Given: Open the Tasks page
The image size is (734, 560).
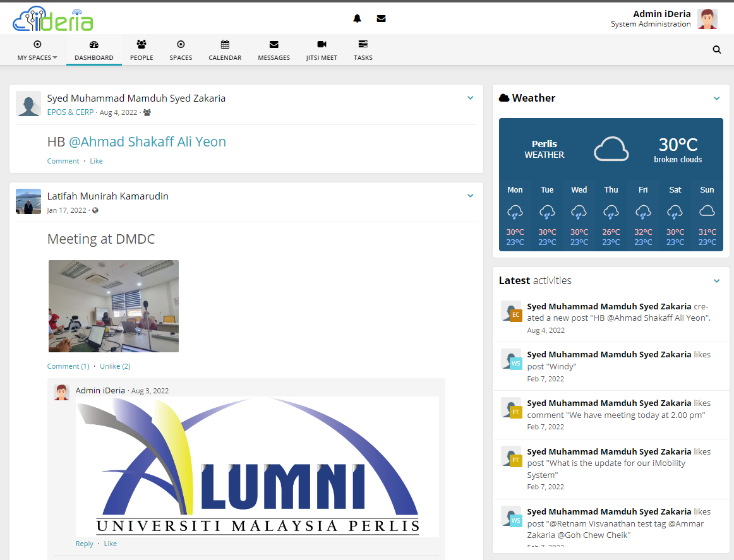Looking at the screenshot, I should tap(363, 50).
